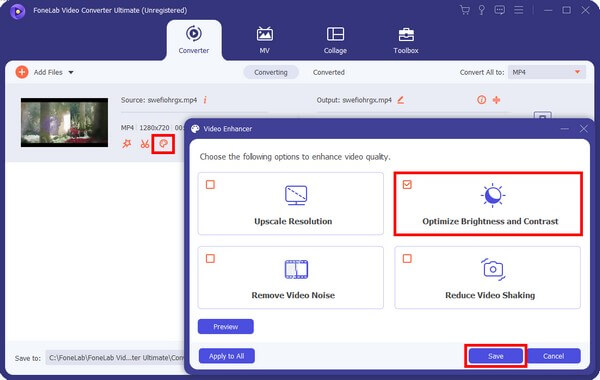Rename output file with pencil icon
This screenshot has width=600, height=380.
click(400, 100)
